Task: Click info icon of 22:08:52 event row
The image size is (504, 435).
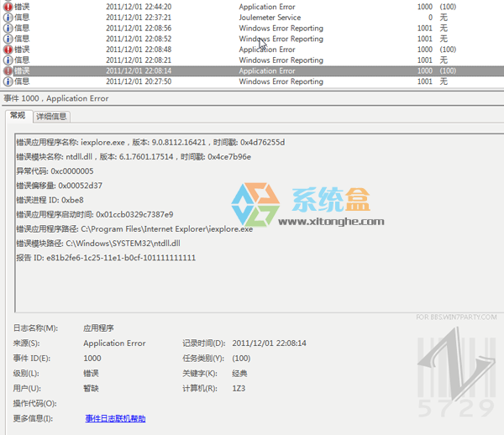Action: click(8, 39)
